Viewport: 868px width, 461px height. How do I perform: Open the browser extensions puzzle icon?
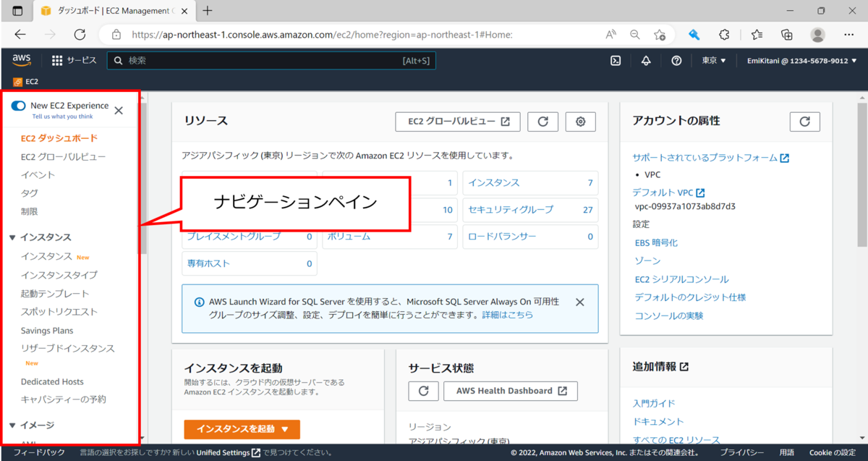(724, 34)
